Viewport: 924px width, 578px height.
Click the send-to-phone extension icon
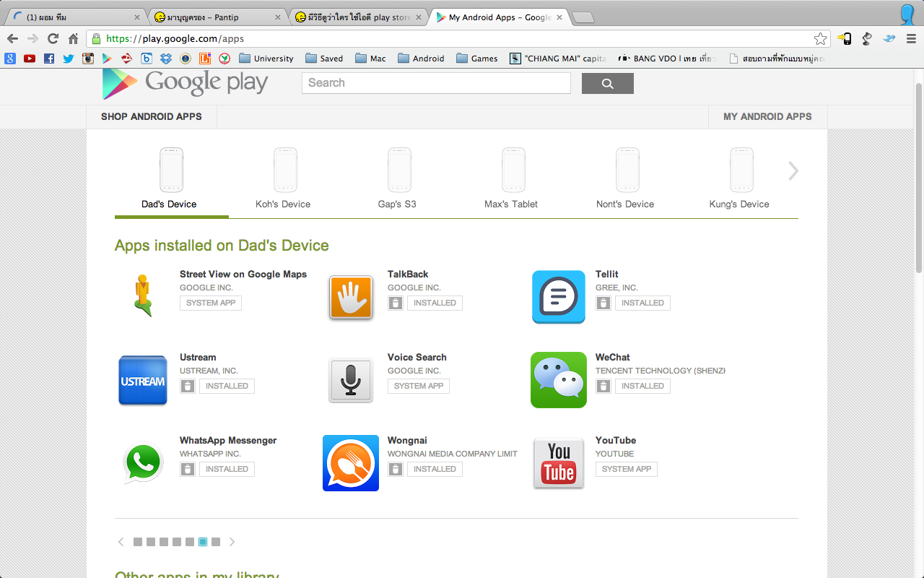(x=845, y=39)
